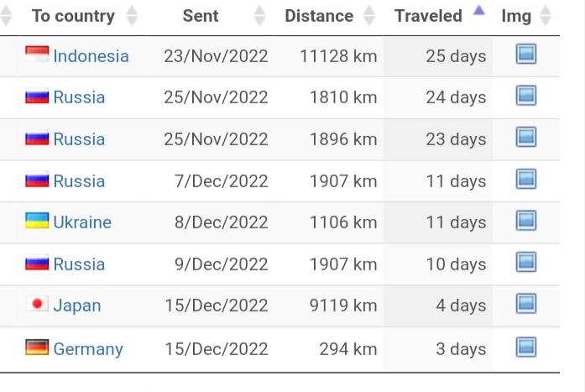Open Germany country link
The width and height of the screenshot is (585, 392).
[x=88, y=348]
